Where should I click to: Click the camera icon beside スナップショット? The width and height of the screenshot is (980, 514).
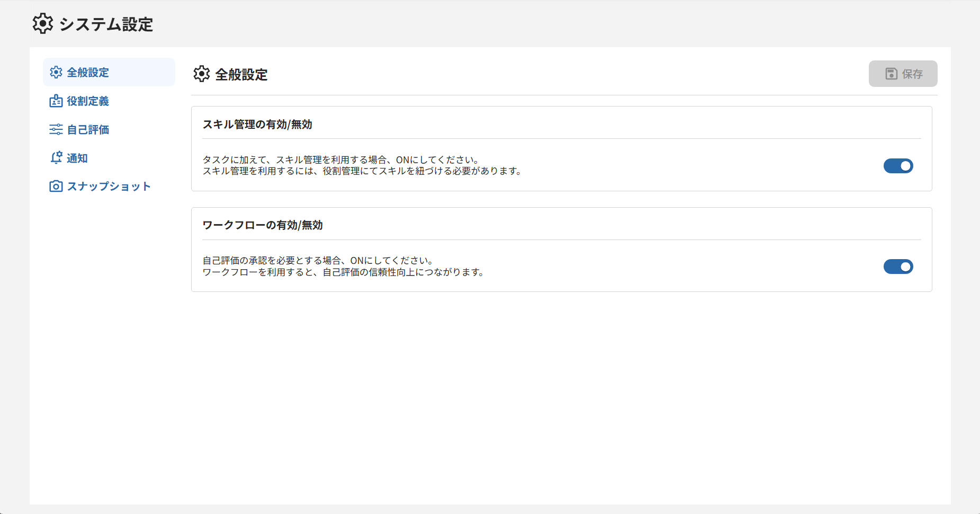tap(56, 186)
